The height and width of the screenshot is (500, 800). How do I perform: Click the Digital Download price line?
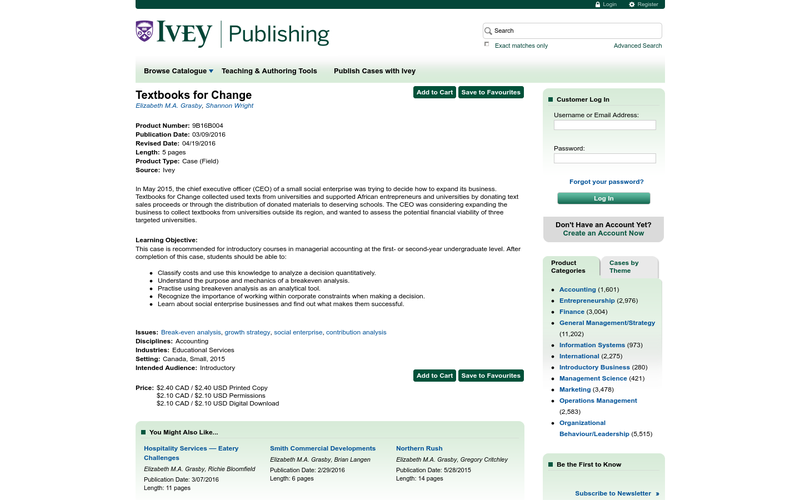tap(218, 404)
